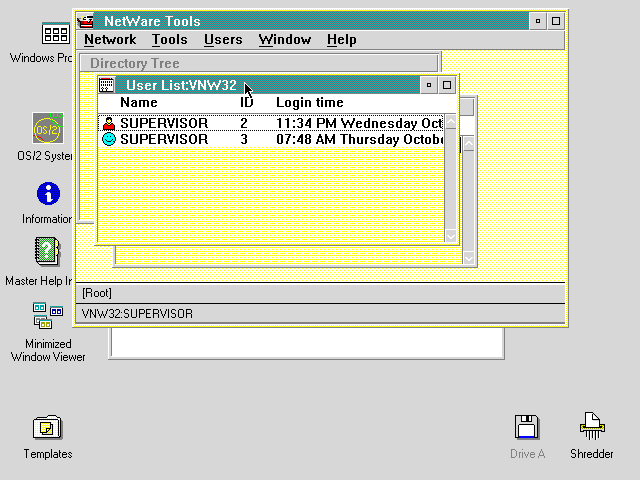Click User List scrollbar down arrow

[451, 236]
